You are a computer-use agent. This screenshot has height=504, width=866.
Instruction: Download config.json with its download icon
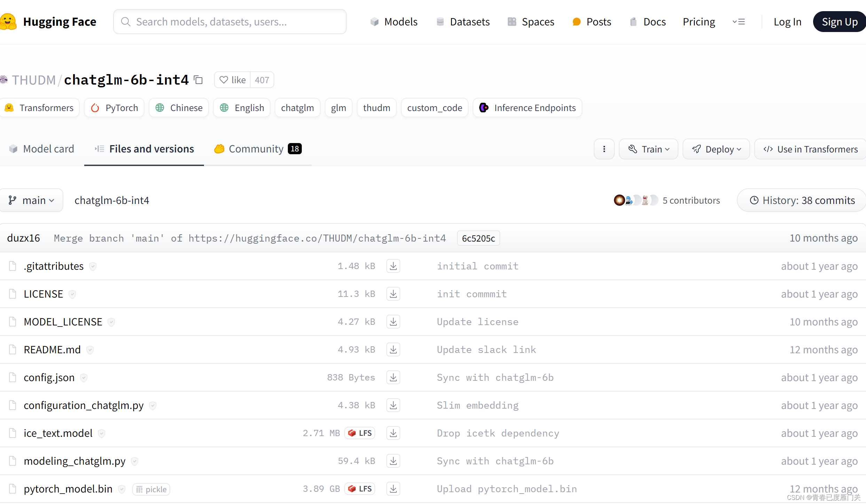(x=393, y=377)
